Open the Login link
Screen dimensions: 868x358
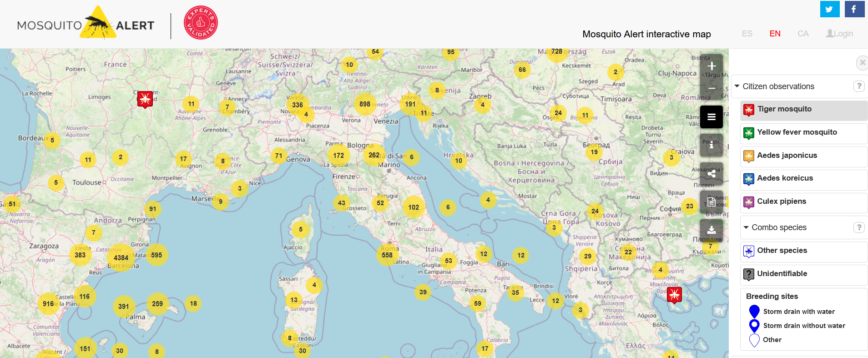coord(840,34)
